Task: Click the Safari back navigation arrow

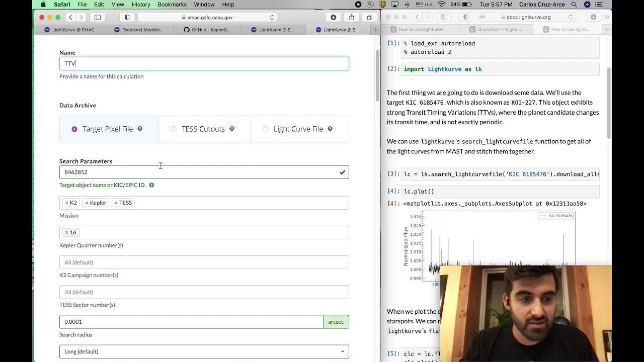Action: (70, 17)
